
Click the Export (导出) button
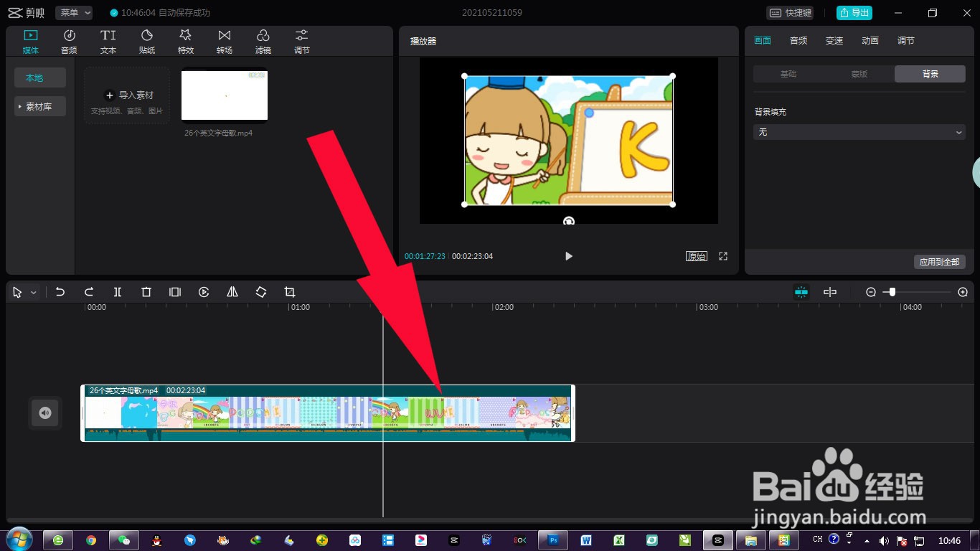[854, 13]
